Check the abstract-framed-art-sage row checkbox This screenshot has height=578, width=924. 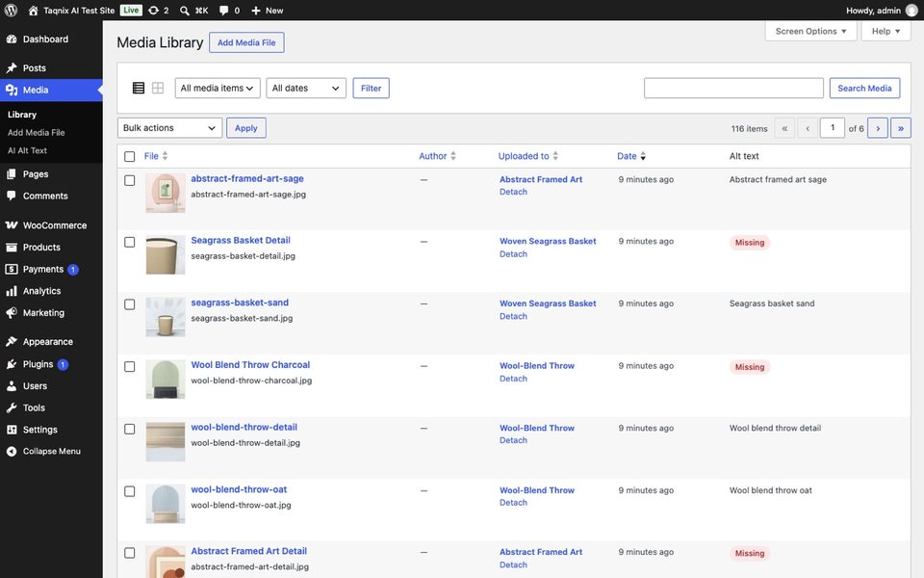(130, 180)
